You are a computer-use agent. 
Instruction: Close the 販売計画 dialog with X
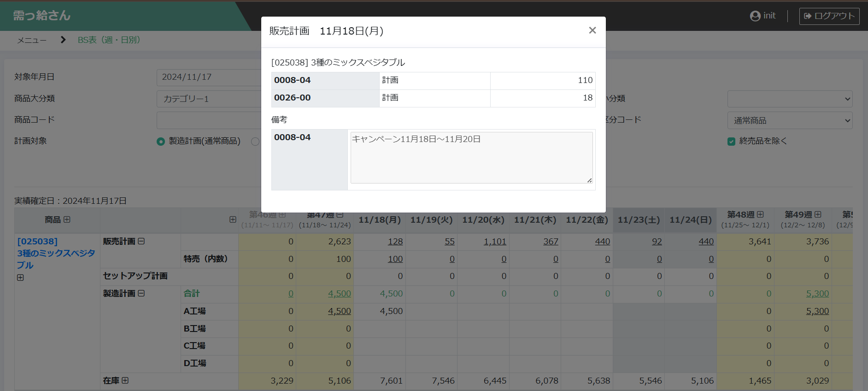point(592,30)
